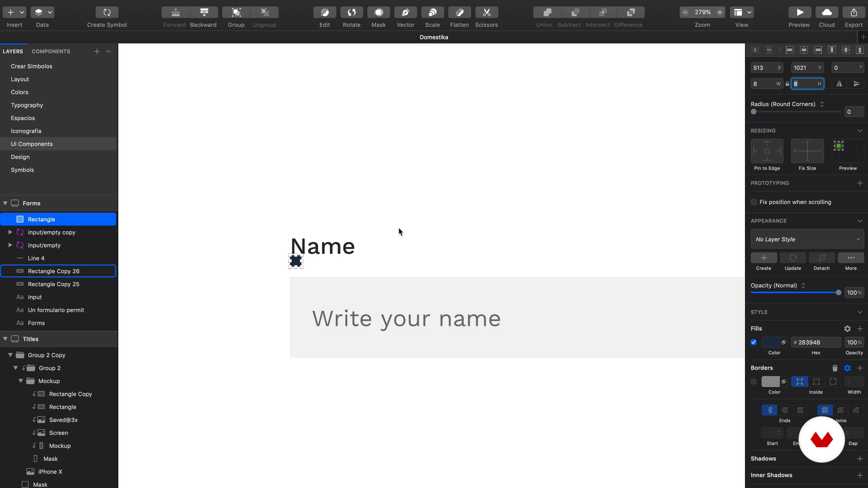Screen dimensions: 868x488
Task: Click Pin to Edge resizing control
Action: (x=767, y=151)
